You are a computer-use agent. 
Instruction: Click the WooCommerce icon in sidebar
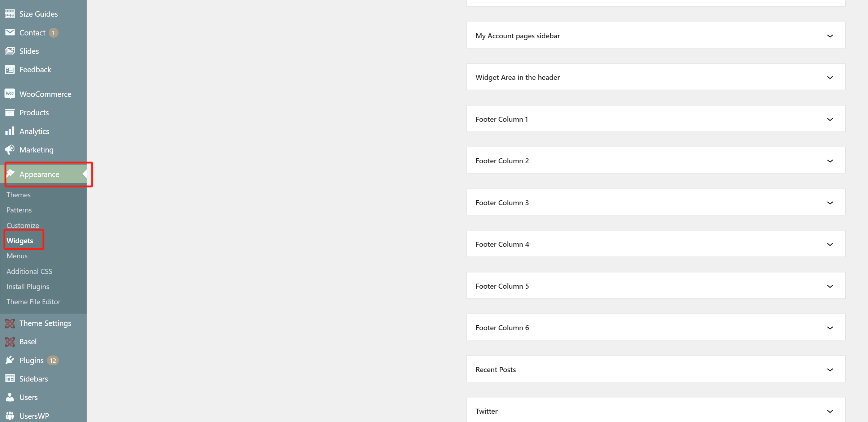coord(10,94)
